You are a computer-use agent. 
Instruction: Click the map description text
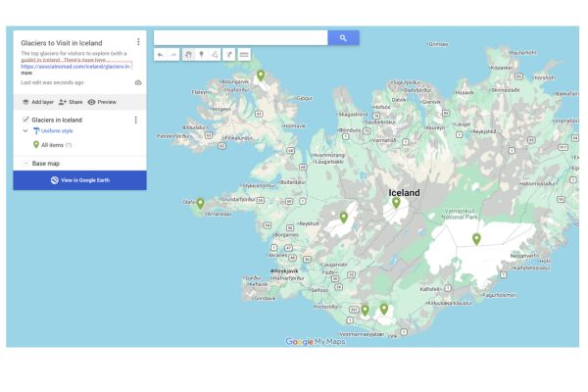click(73, 56)
